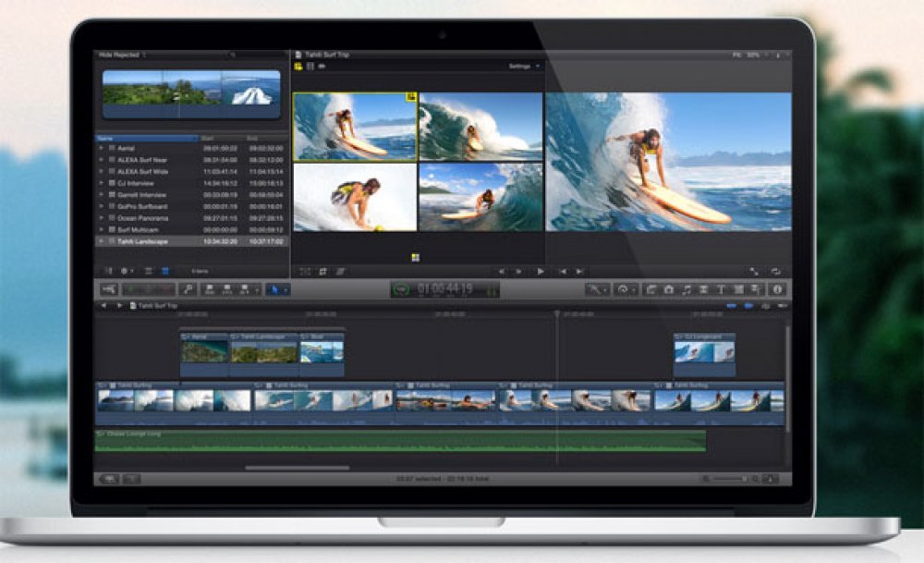The image size is (924, 563).
Task: Click the red Reject rating button
Action: (166, 289)
